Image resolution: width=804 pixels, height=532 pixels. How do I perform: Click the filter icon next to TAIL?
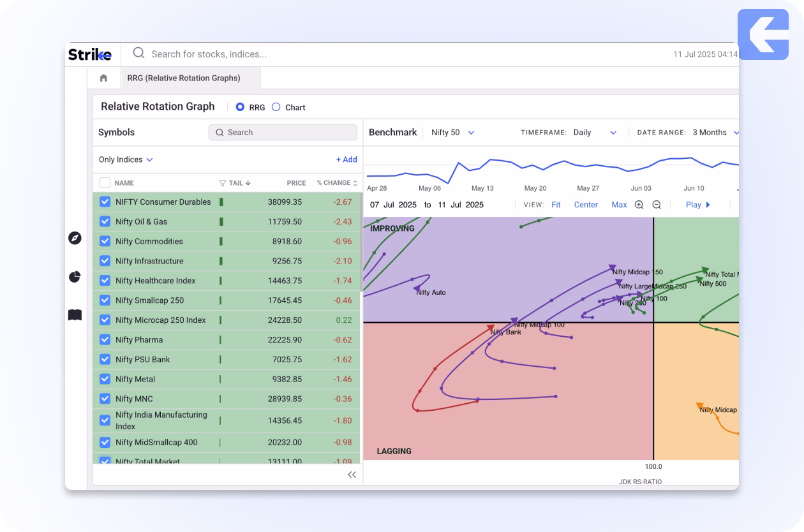tap(223, 183)
